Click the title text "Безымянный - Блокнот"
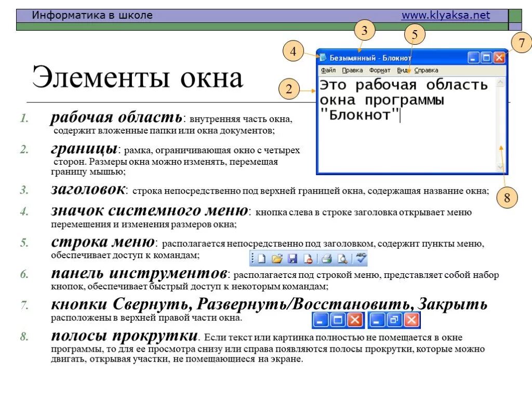 (x=370, y=58)
